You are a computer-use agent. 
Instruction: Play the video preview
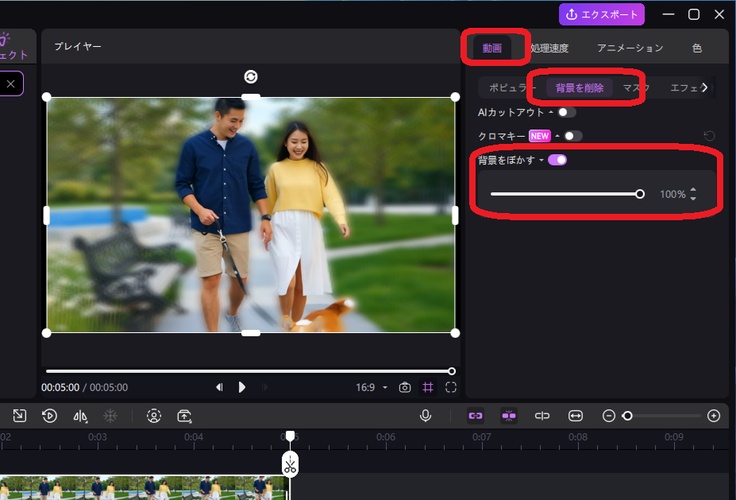[242, 387]
